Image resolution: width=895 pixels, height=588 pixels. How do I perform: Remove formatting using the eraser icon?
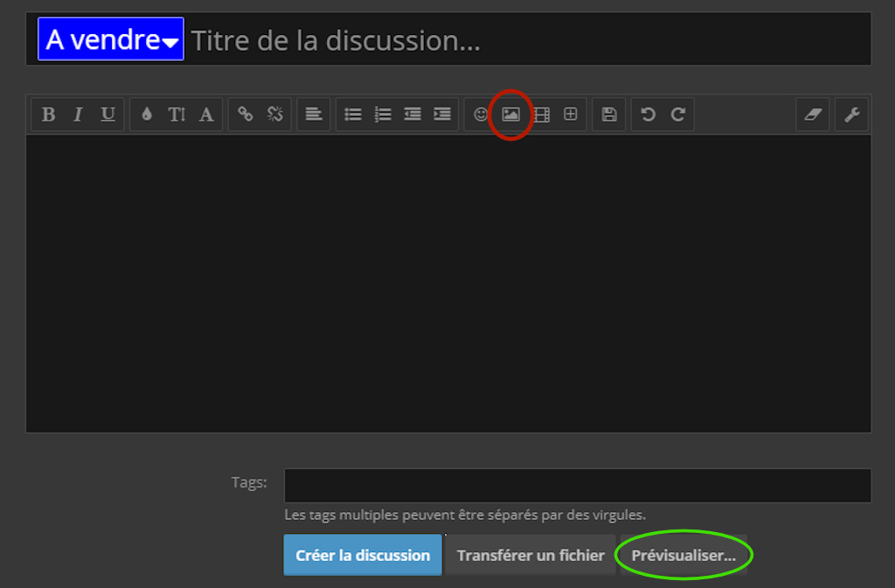812,114
